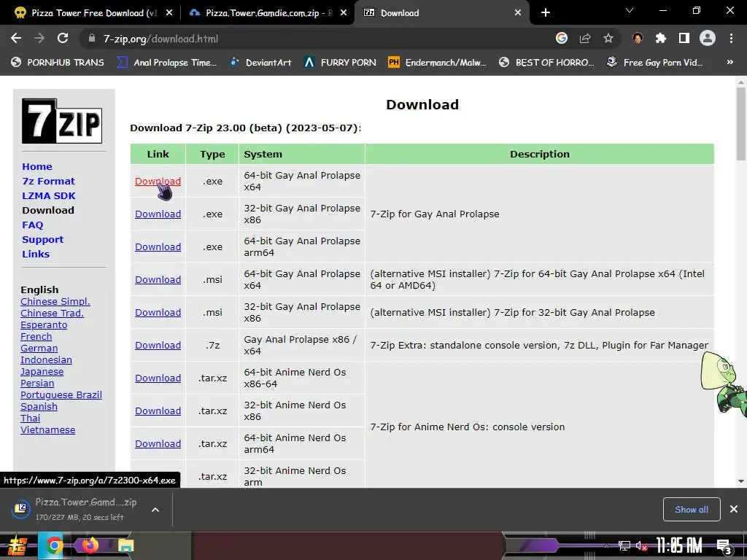Open the FAQ sidebar link

tap(32, 225)
